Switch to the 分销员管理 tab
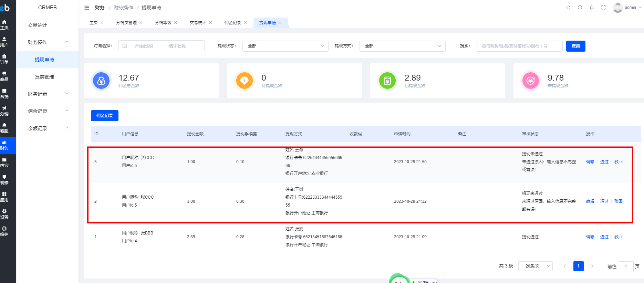644x283 pixels. pyautogui.click(x=126, y=23)
